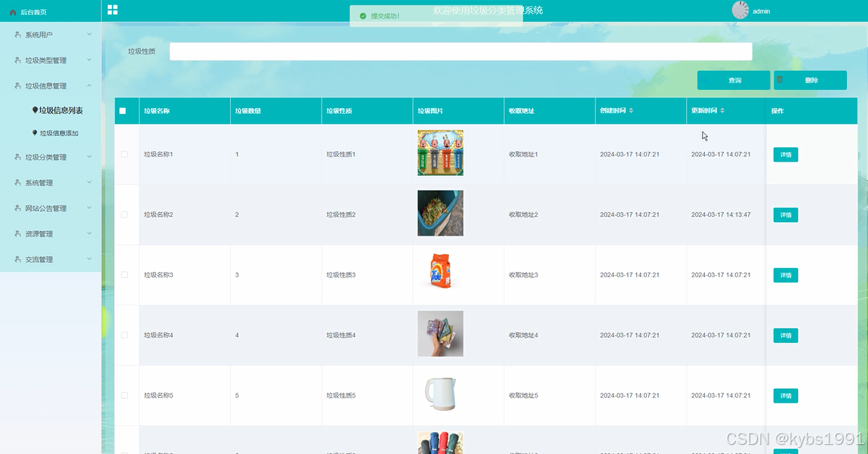868x454 pixels.
Task: Check the row checkbox for 垃圾名称3
Action: click(124, 275)
